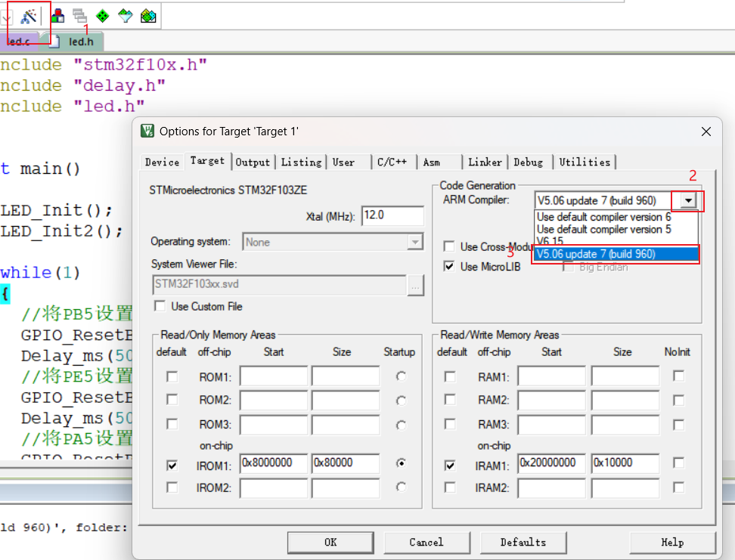Click the Help button
Screen dimensions: 735x560
[x=672, y=542]
